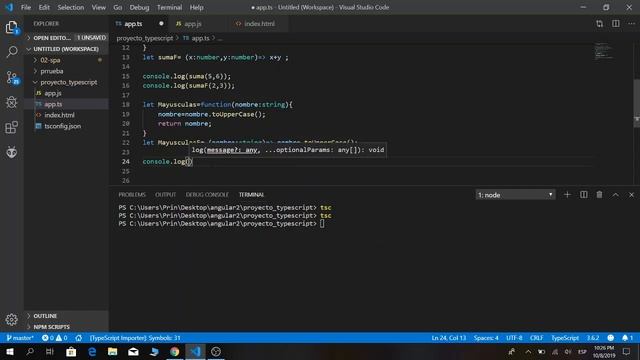The height and width of the screenshot is (360, 640).
Task: Open Chrome from taskbar
Action: (175, 352)
